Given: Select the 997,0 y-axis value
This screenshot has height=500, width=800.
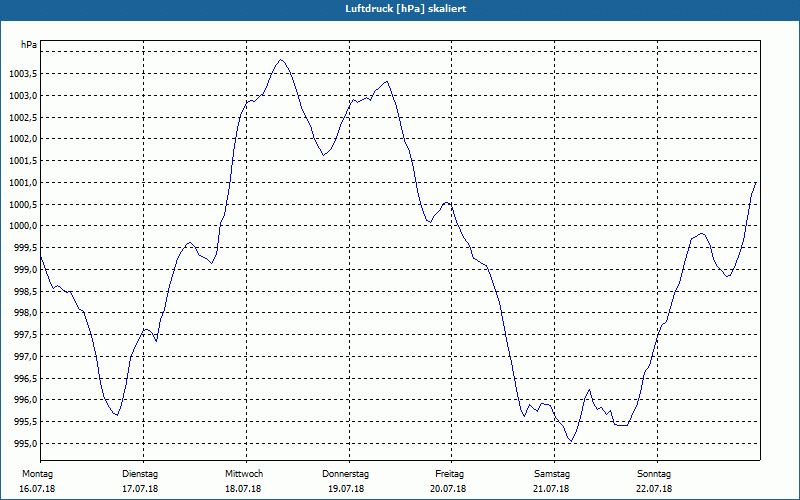Looking at the screenshot, I should click(25, 357).
